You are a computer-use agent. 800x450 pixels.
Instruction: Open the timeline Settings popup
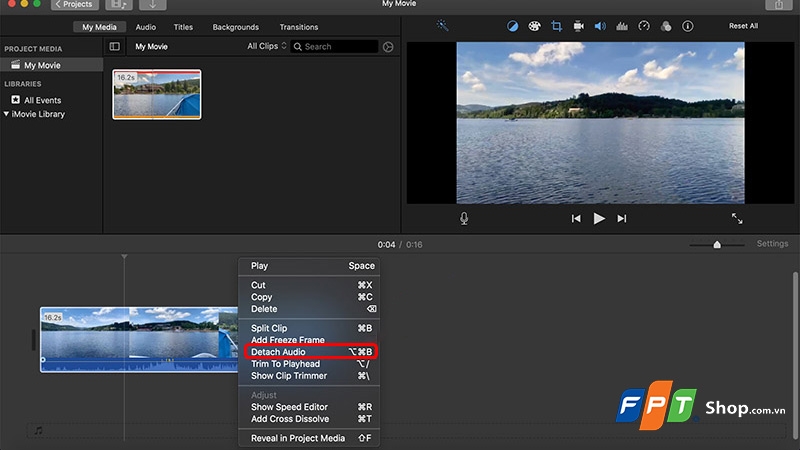pyautogui.click(x=772, y=243)
